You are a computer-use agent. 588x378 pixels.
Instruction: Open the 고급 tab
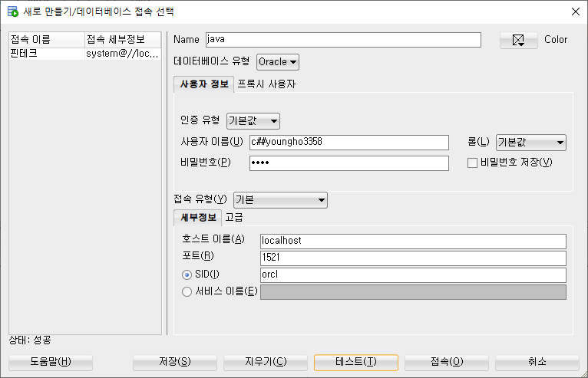click(234, 218)
